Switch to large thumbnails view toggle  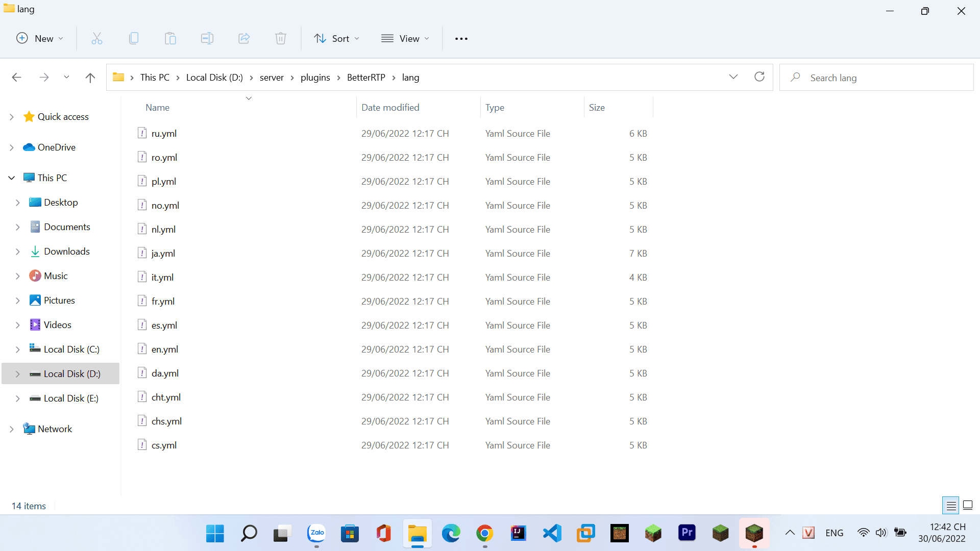pyautogui.click(x=968, y=506)
